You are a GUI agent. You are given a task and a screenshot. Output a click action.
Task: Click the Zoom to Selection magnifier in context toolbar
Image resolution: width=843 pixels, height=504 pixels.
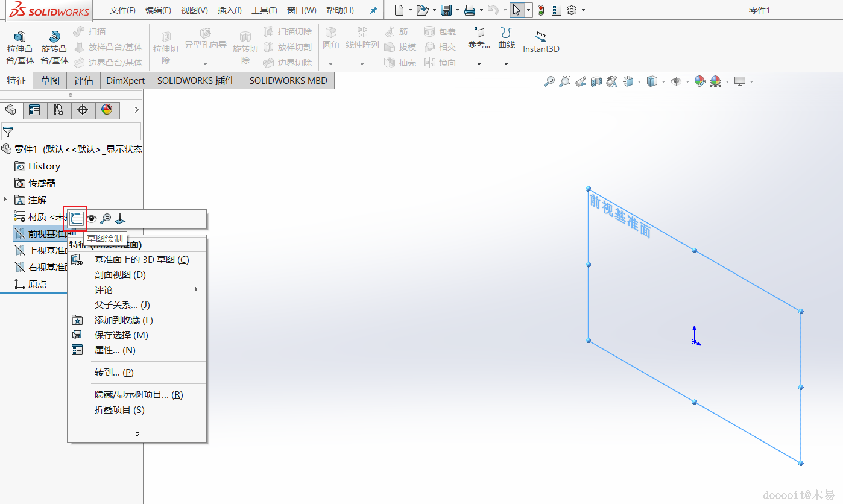(106, 219)
